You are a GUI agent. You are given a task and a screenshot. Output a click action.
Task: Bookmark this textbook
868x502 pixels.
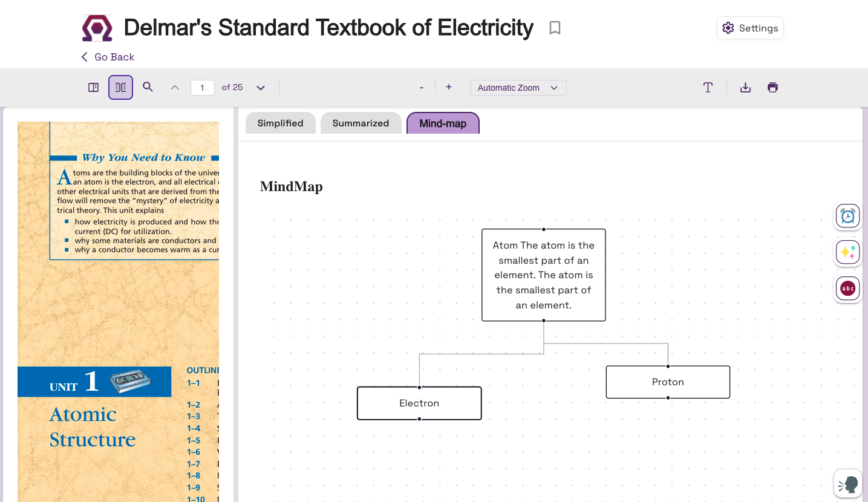point(555,28)
